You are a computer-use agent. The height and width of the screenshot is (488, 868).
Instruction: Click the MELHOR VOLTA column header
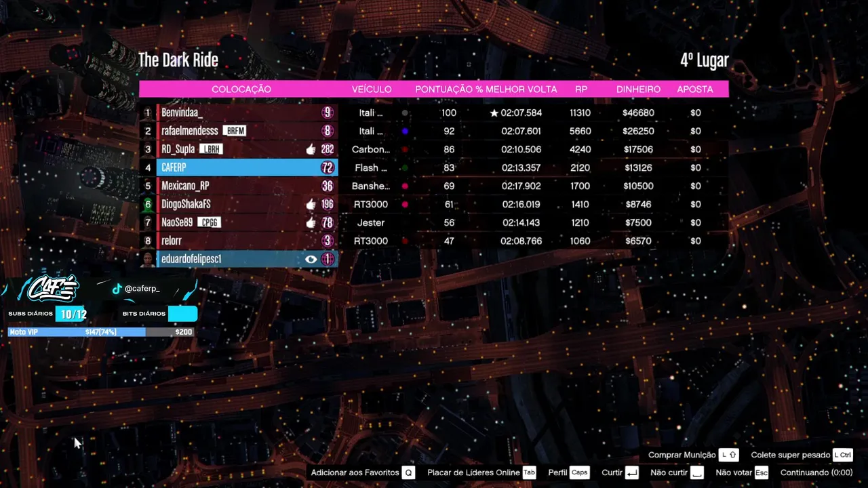point(521,89)
